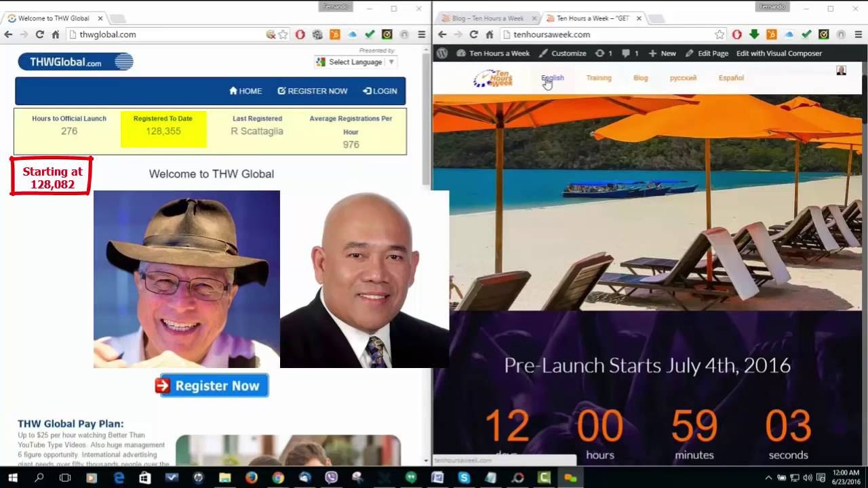Open the Select Language dropdown

[x=355, y=62]
